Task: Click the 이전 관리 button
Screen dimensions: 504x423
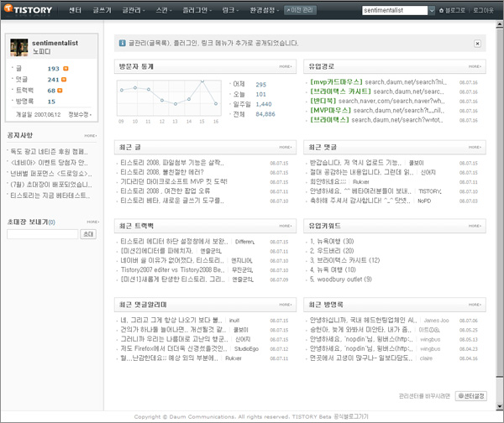Action: point(300,10)
